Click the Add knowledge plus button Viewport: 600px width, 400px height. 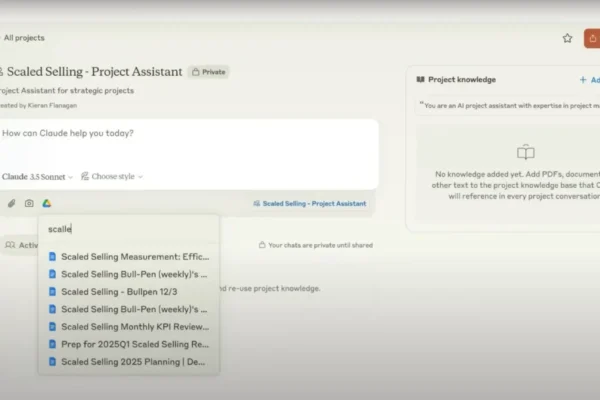tap(589, 80)
